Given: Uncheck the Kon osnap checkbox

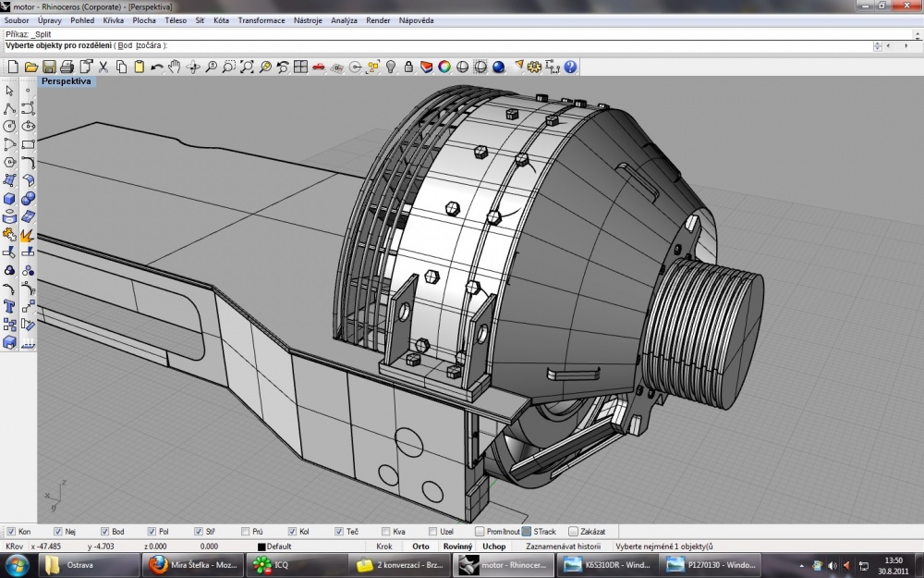Looking at the screenshot, I should (11, 532).
